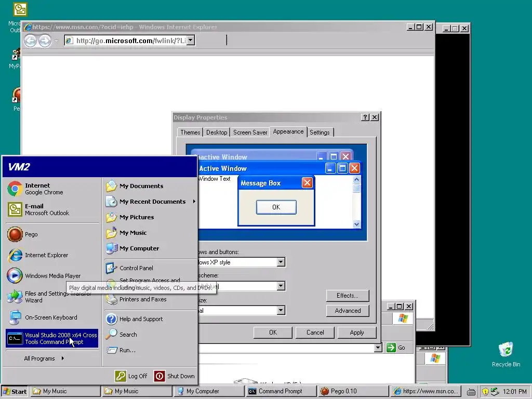Viewport: 532px width, 399px height.
Task: Select the Appearance tab
Action: (288, 131)
